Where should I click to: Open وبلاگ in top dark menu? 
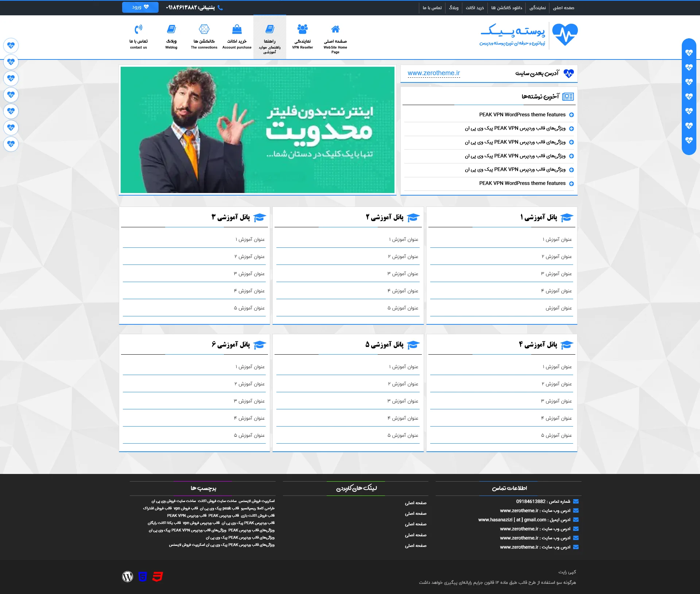[454, 8]
